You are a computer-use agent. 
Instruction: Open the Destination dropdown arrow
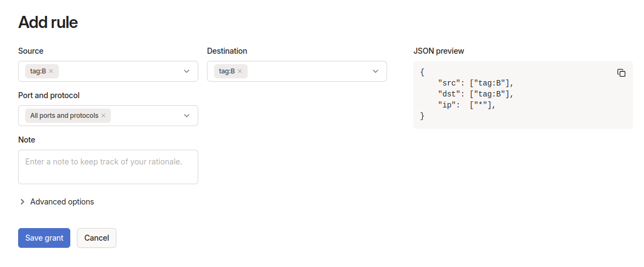pos(376,71)
